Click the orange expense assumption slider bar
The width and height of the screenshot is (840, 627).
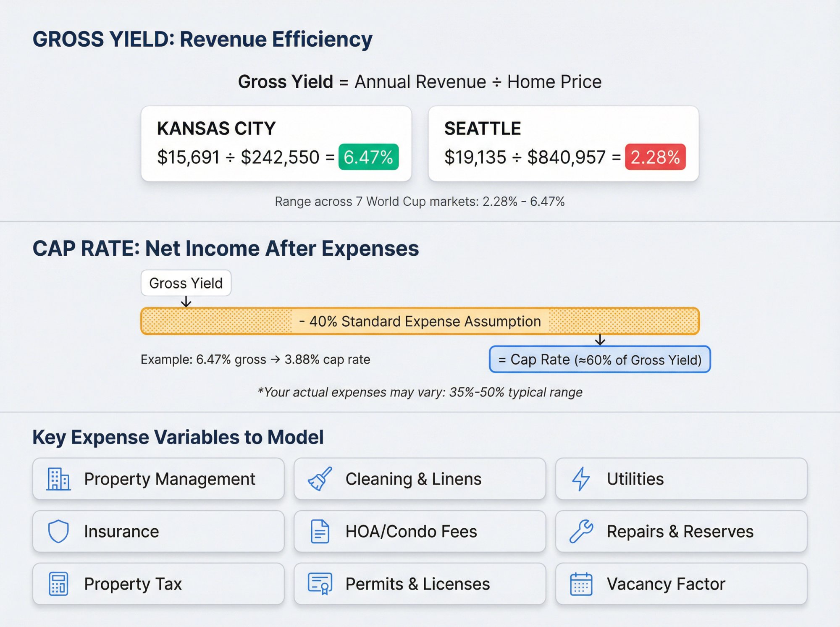coord(420,321)
